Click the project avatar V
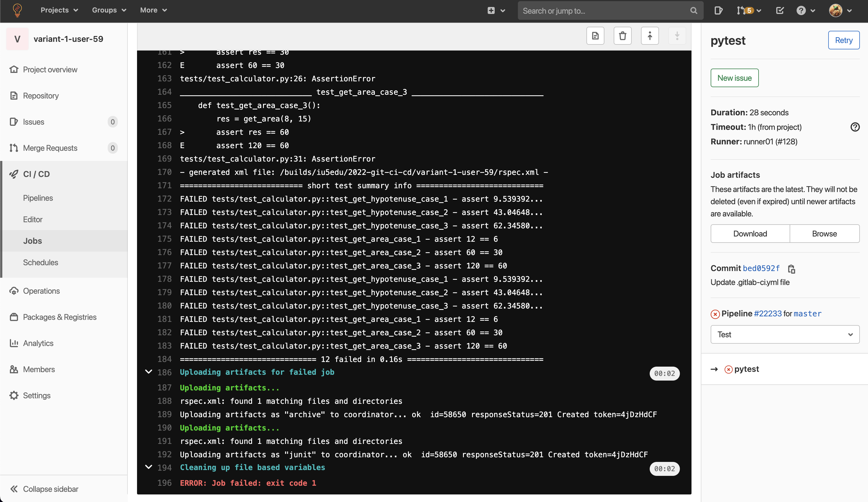868x502 pixels. click(17, 39)
